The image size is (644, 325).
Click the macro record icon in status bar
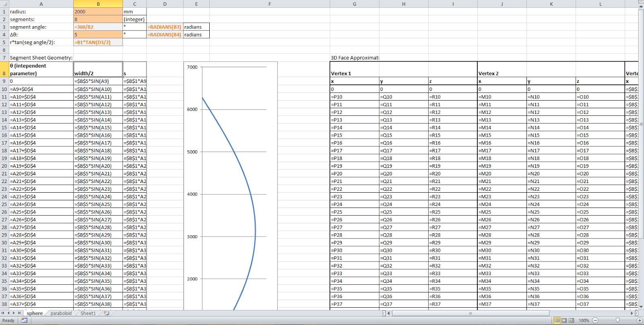tap(24, 321)
